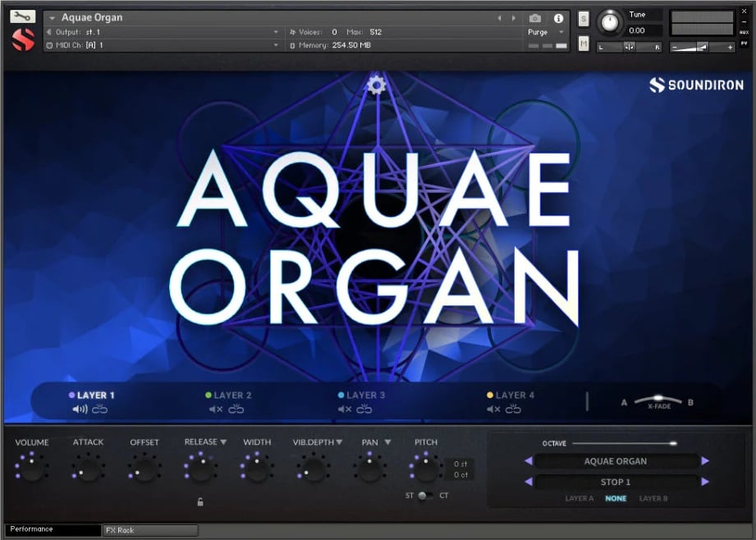Image resolution: width=756 pixels, height=540 pixels.
Task: Select the LAYER 2 tab
Action: [228, 396]
